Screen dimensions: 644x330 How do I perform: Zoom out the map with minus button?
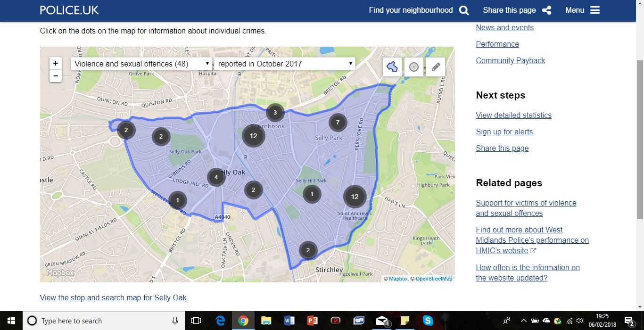click(x=56, y=75)
